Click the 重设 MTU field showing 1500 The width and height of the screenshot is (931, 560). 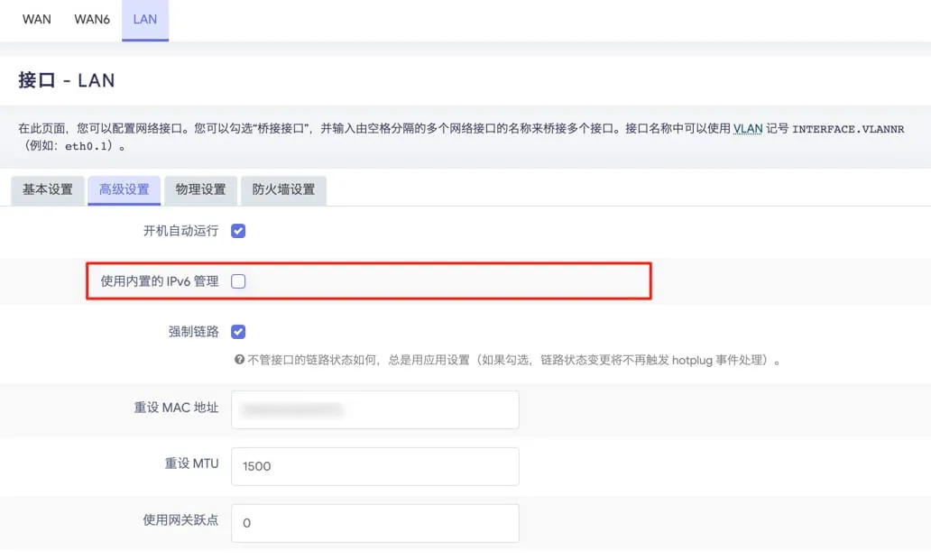coord(375,466)
